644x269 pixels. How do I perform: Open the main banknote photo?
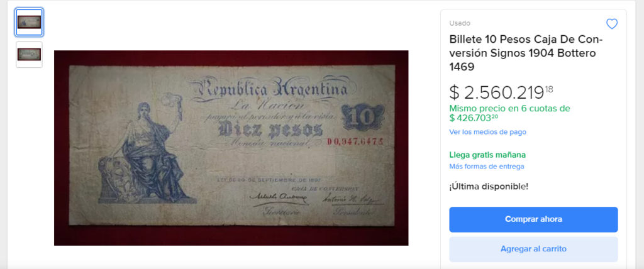tap(231, 148)
